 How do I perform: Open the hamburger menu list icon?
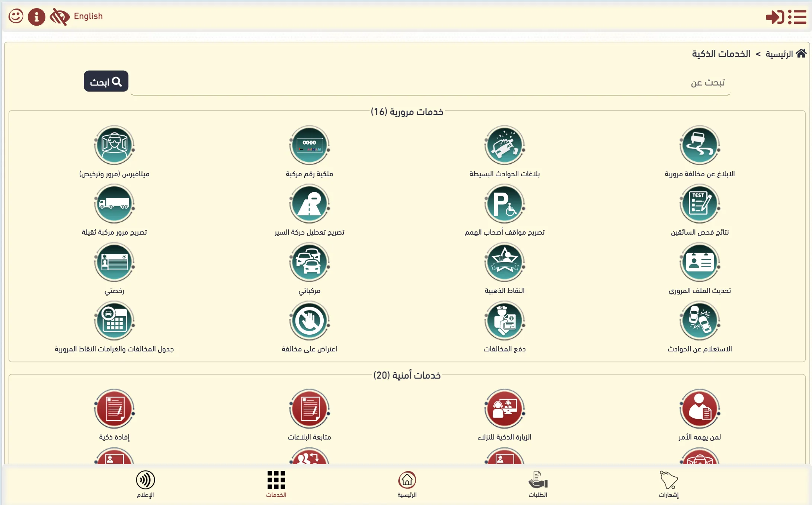click(x=797, y=17)
